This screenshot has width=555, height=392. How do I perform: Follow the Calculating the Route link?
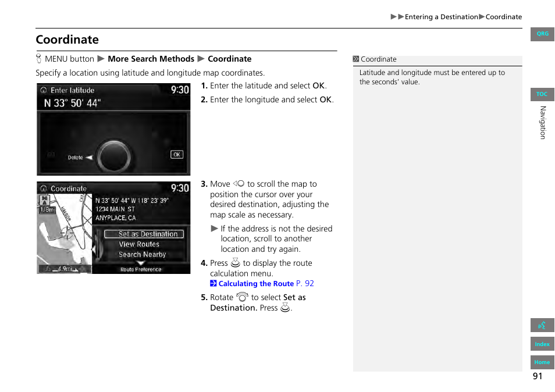pyautogui.click(x=266, y=283)
